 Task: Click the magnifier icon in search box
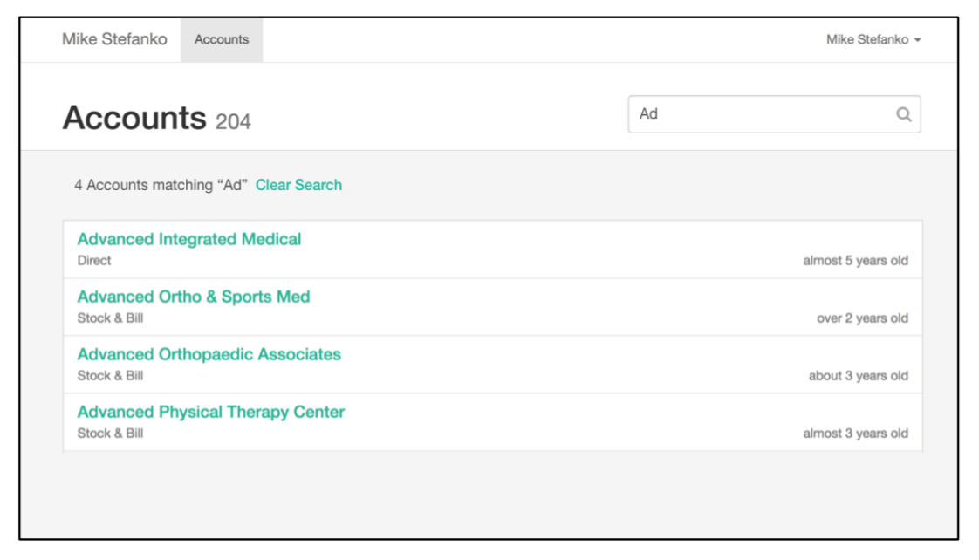(x=904, y=114)
